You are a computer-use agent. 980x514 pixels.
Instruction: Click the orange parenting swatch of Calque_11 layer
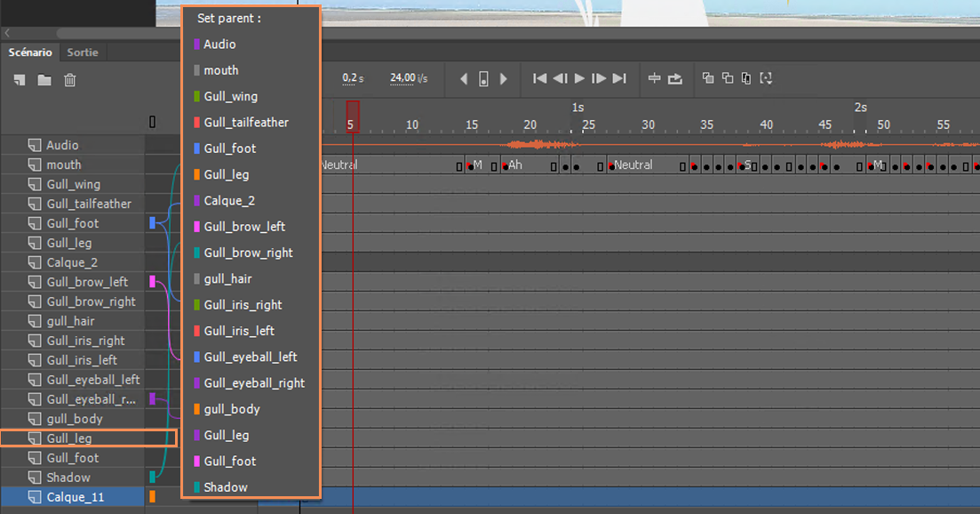(x=152, y=497)
